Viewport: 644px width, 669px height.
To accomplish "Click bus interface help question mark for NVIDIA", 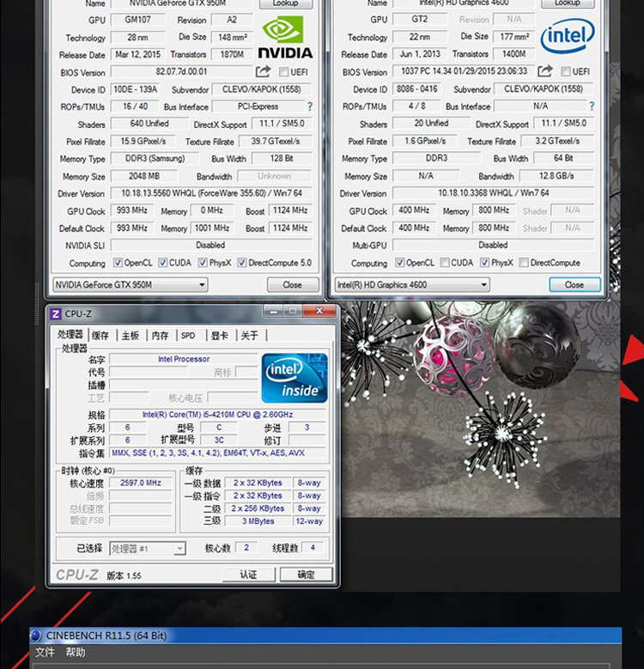I will coord(310,106).
